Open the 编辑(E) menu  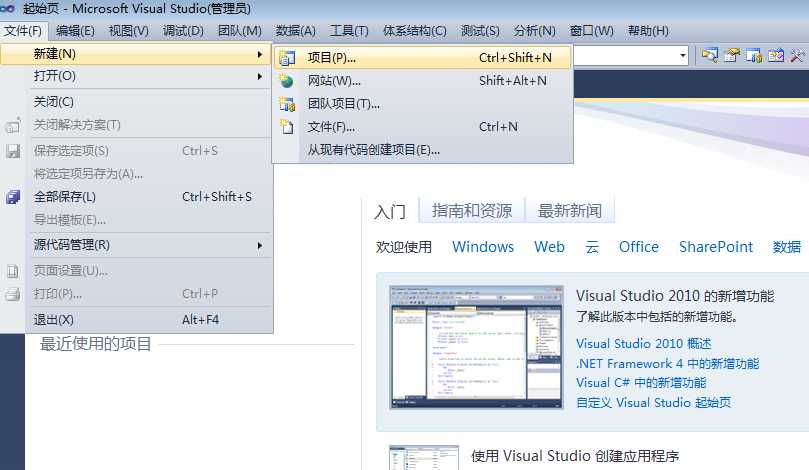(x=75, y=31)
